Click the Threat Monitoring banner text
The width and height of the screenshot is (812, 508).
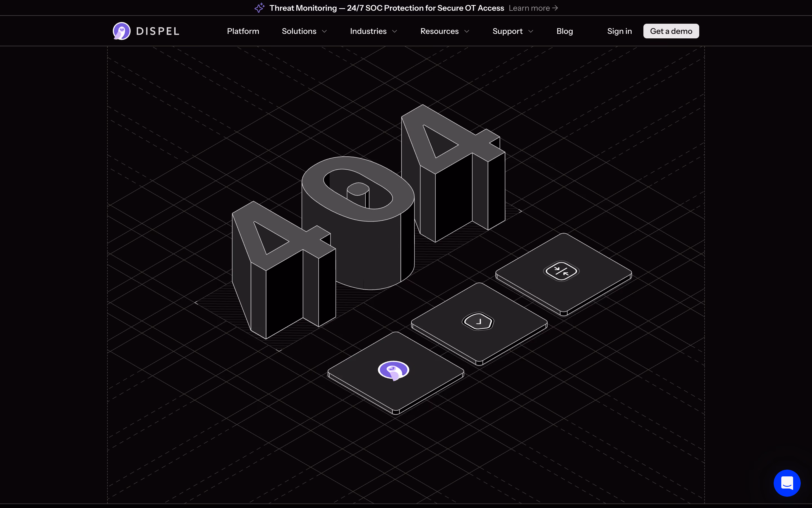click(x=387, y=8)
